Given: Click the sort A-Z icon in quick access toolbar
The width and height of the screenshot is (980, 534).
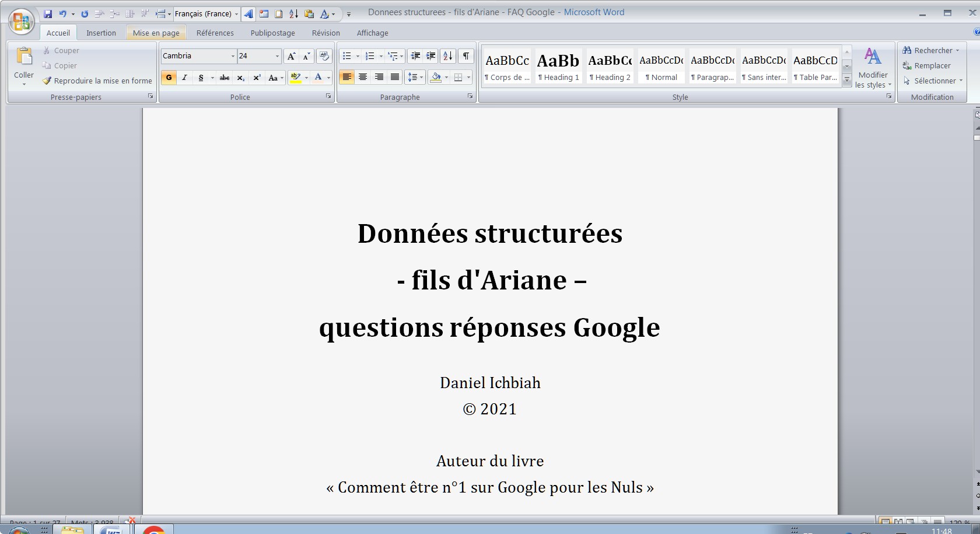Looking at the screenshot, I should click(293, 13).
